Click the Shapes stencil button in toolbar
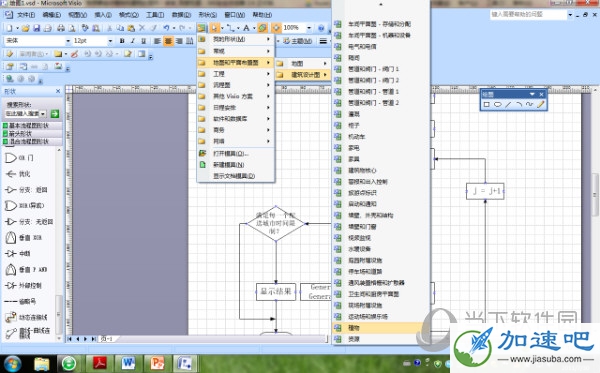This screenshot has width=600, height=373. 201,28
